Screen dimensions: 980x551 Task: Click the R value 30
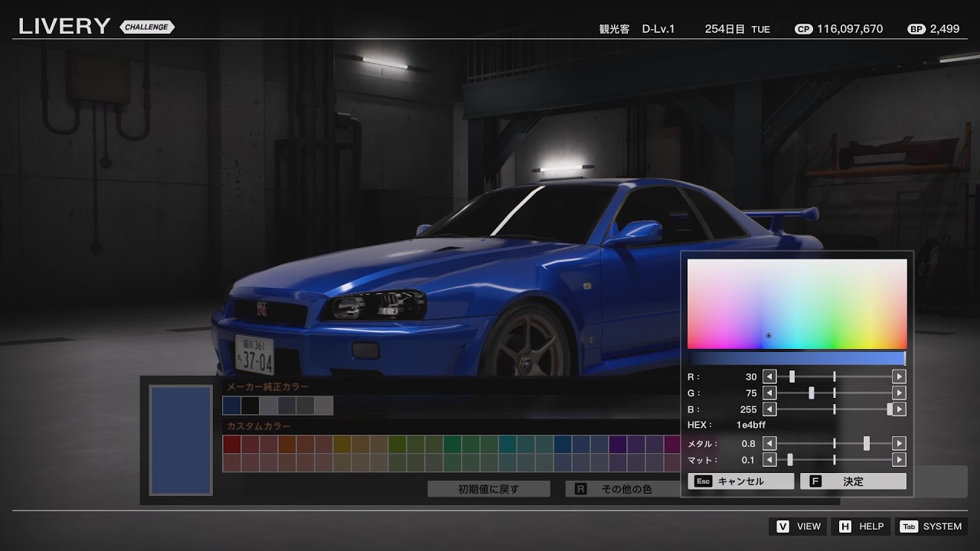(751, 377)
